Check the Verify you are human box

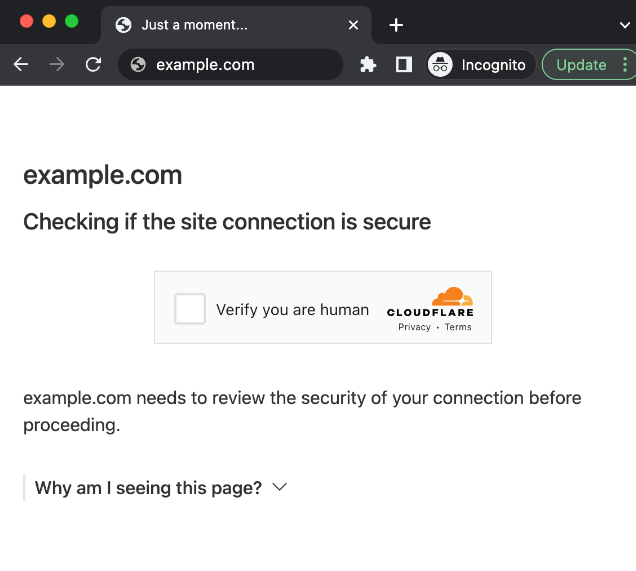[190, 309]
